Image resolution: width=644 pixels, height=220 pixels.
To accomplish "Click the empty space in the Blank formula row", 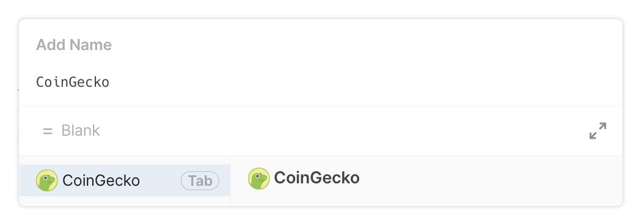I will pyautogui.click(x=341, y=131).
